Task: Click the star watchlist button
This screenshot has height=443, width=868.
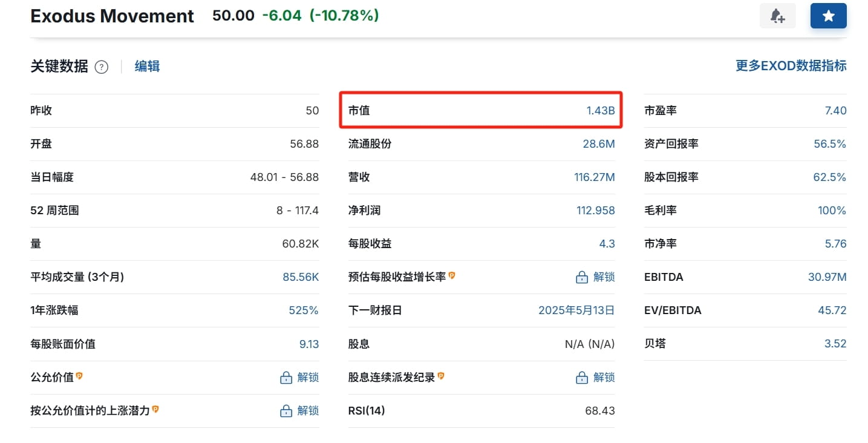Action: (828, 16)
